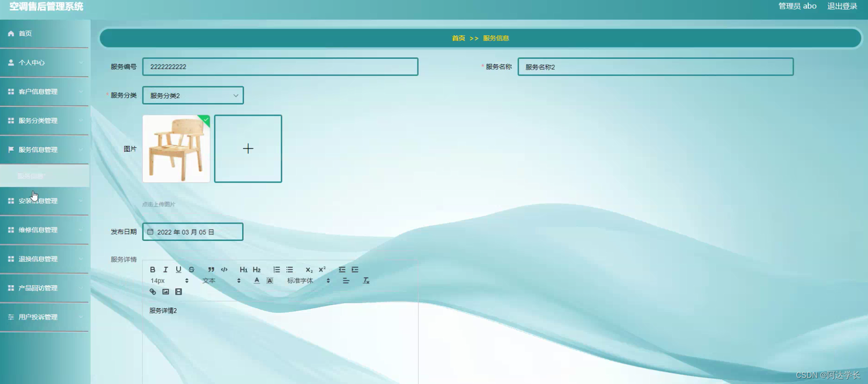Click the 发布日期 date input field

[x=193, y=232]
